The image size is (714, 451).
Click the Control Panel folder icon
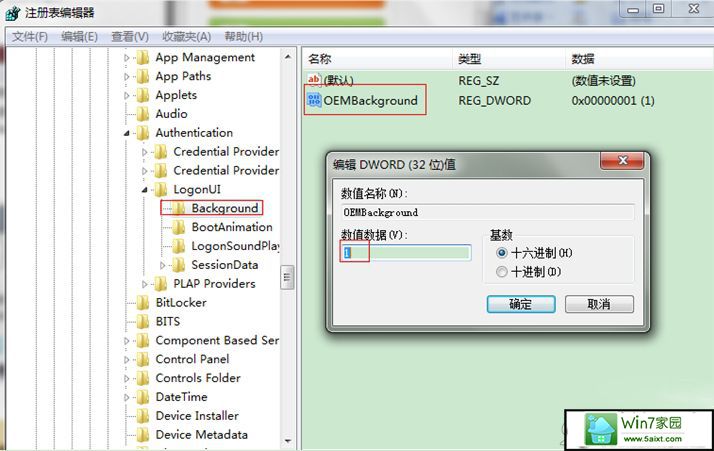143,359
